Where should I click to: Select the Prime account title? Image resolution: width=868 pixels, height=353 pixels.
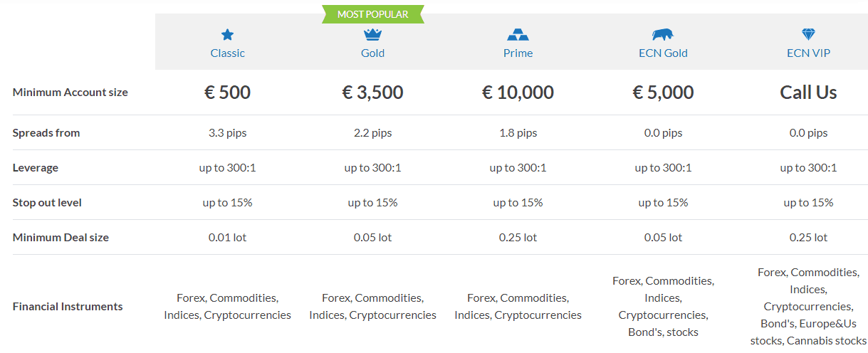[x=518, y=53]
